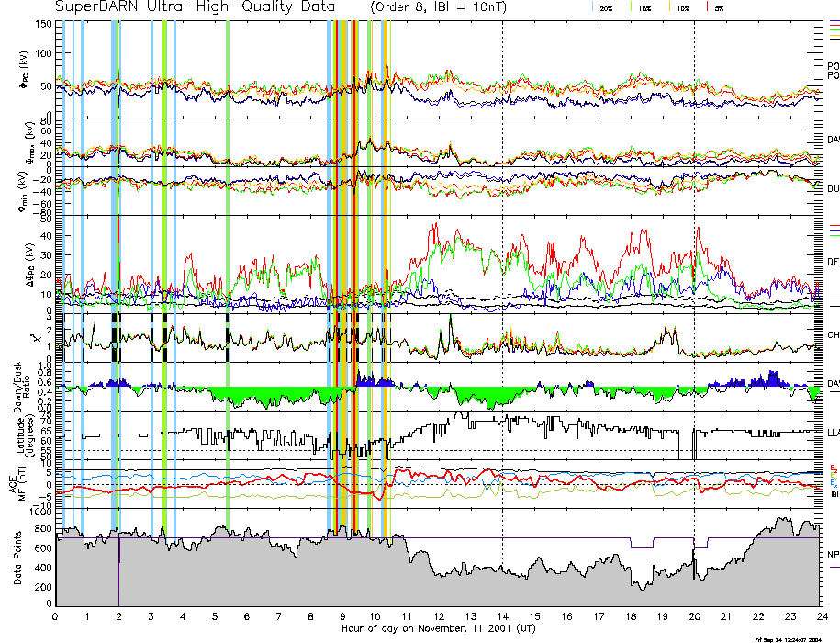Click the NP label beside data points panel

click(833, 555)
